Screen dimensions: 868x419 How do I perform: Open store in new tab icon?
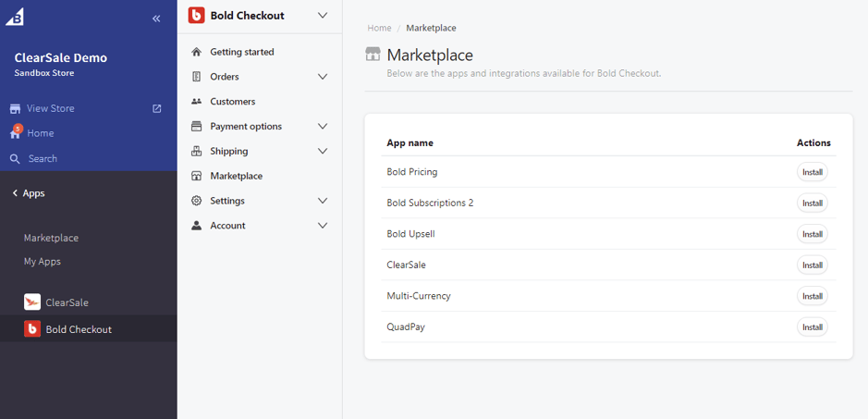point(156,108)
